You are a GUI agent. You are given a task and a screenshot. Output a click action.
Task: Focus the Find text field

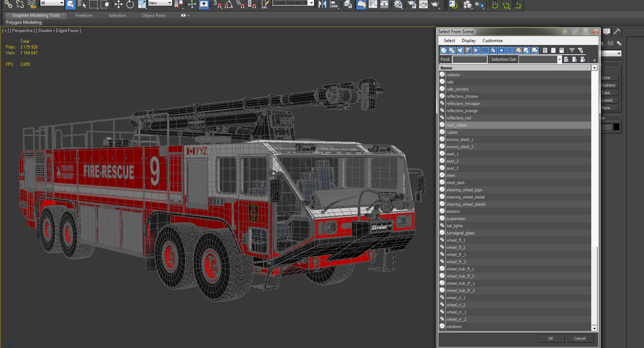pos(470,59)
